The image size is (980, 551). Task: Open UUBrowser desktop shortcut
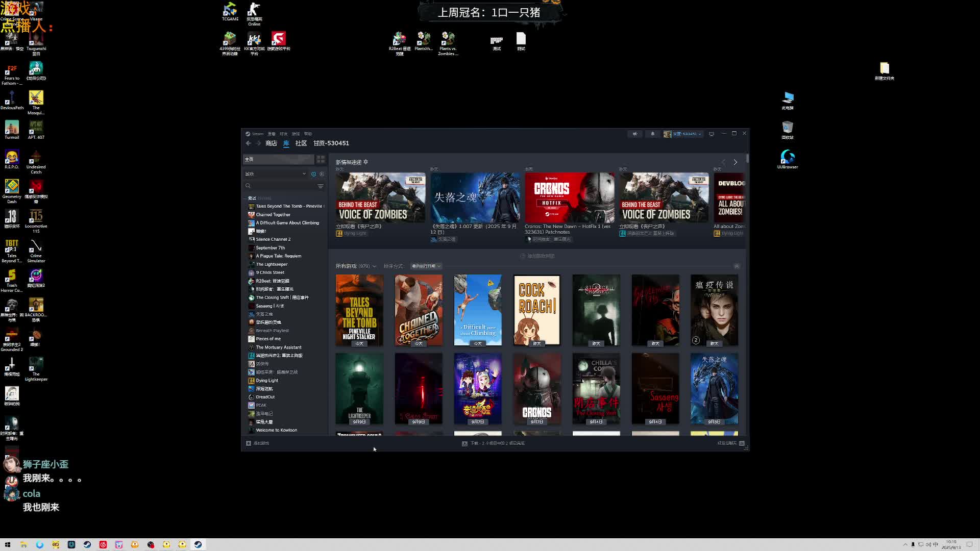[788, 159]
